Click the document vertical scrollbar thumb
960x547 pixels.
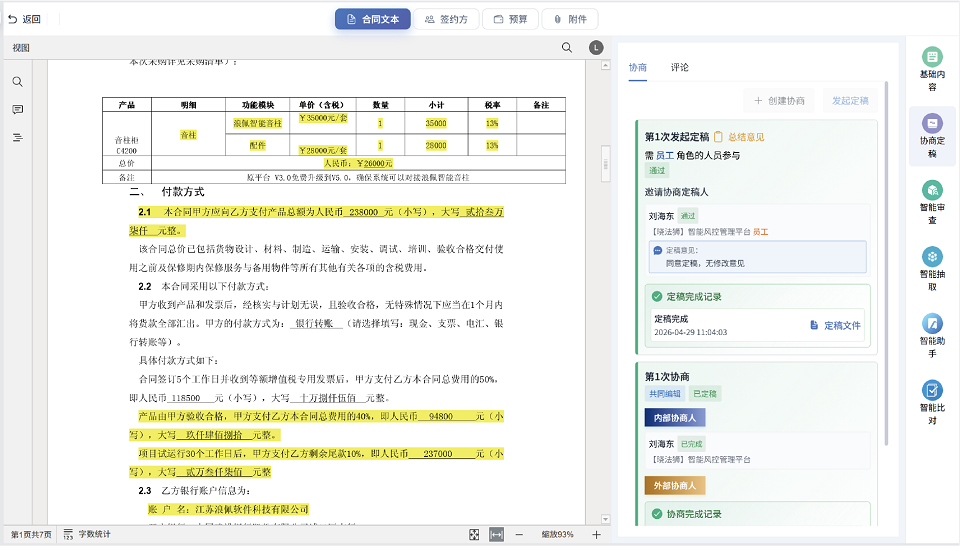point(606,164)
